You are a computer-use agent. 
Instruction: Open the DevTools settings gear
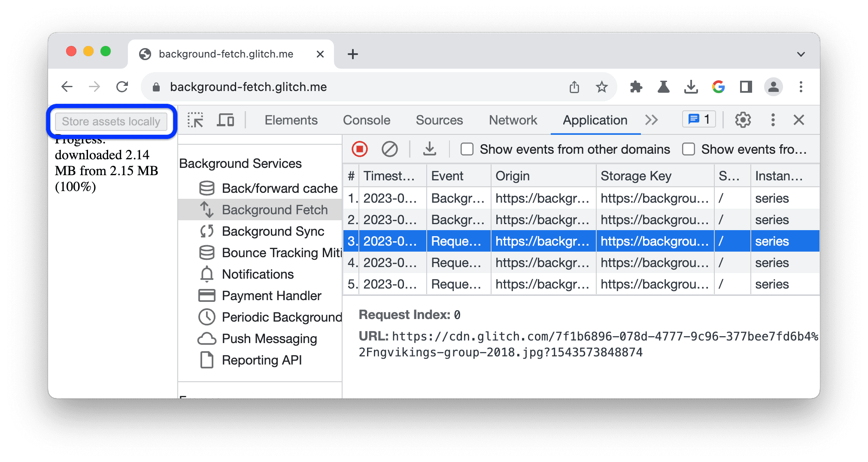[743, 120]
